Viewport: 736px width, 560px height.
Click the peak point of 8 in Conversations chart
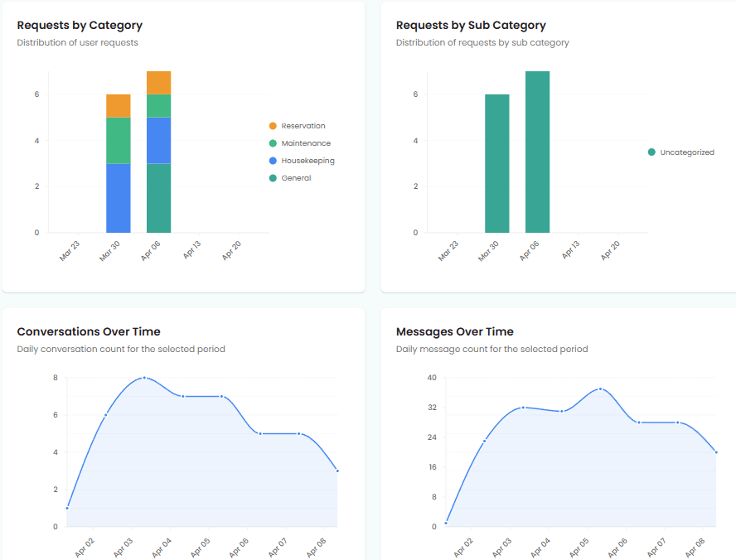(x=144, y=378)
